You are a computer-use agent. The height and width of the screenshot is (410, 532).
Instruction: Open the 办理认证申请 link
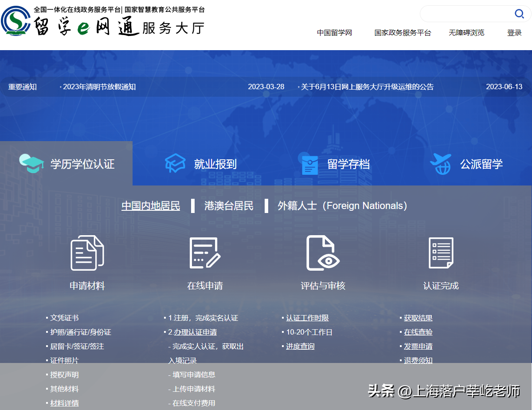click(195, 332)
